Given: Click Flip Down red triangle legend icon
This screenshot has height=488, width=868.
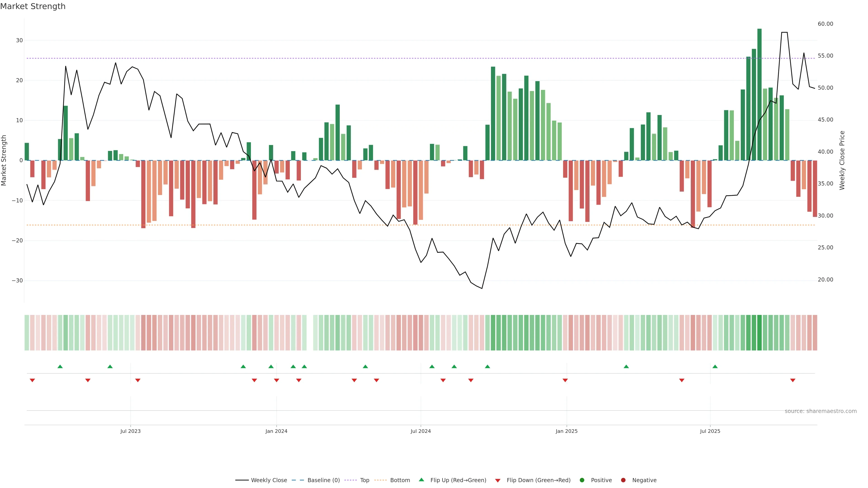Looking at the screenshot, I should pos(498,481).
